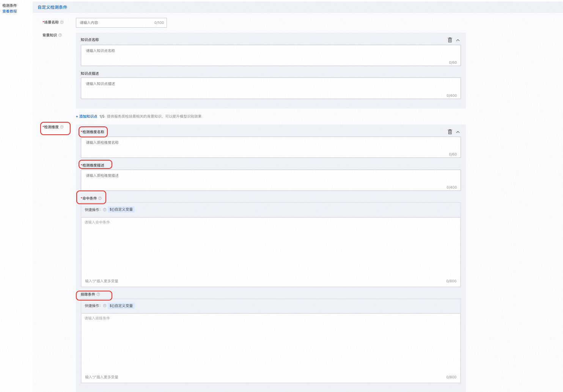Screen dimensions: 563x392
Task: Delete the 检测维度 block via trash icon
Action: (x=450, y=132)
